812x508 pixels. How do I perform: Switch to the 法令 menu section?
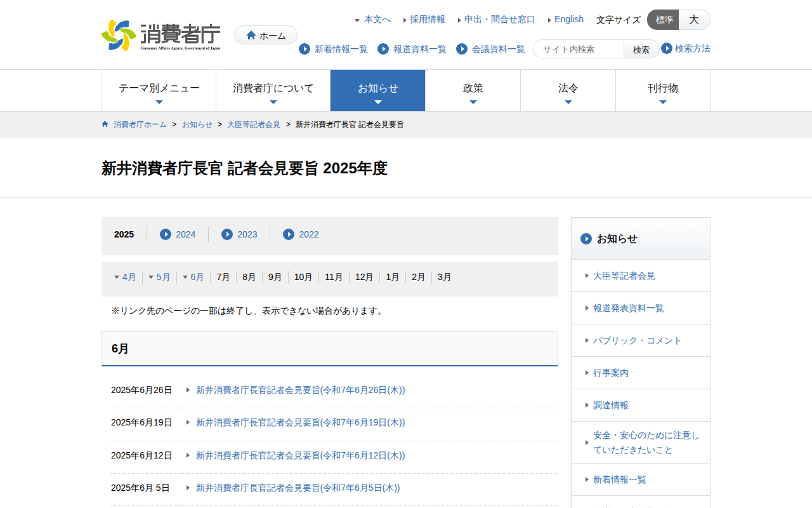pyautogui.click(x=568, y=90)
